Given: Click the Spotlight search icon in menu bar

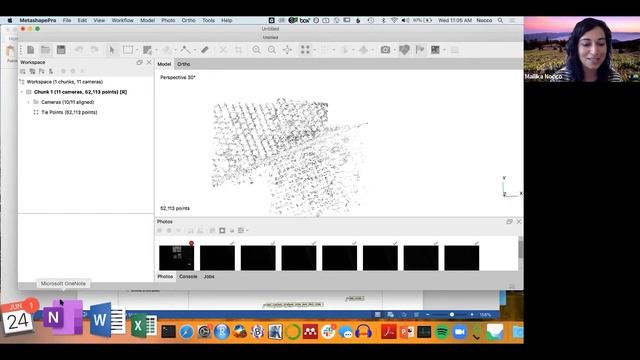Looking at the screenshot, I should tap(500, 20).
